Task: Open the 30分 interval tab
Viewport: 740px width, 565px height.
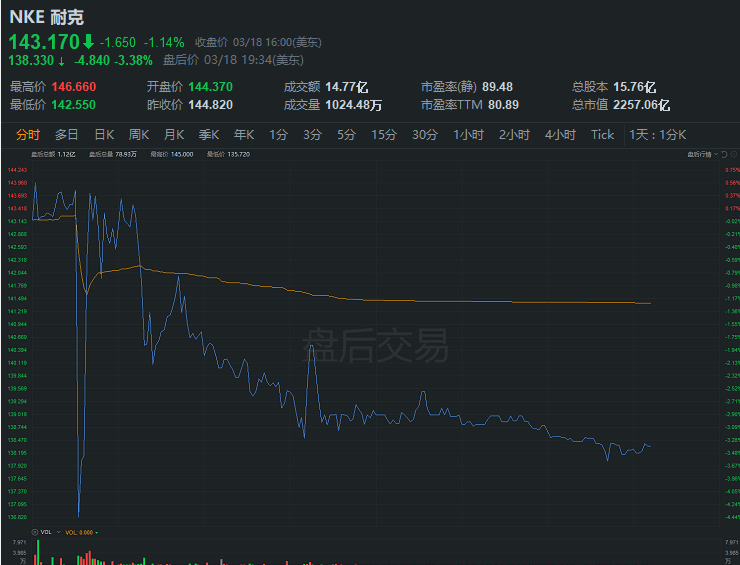Action: [x=425, y=135]
